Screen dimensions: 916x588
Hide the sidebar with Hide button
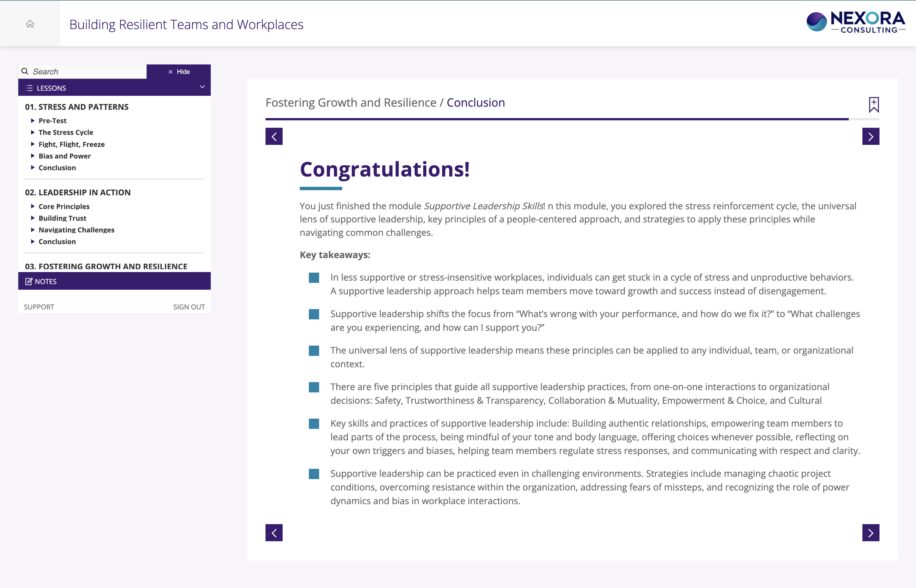[179, 72]
